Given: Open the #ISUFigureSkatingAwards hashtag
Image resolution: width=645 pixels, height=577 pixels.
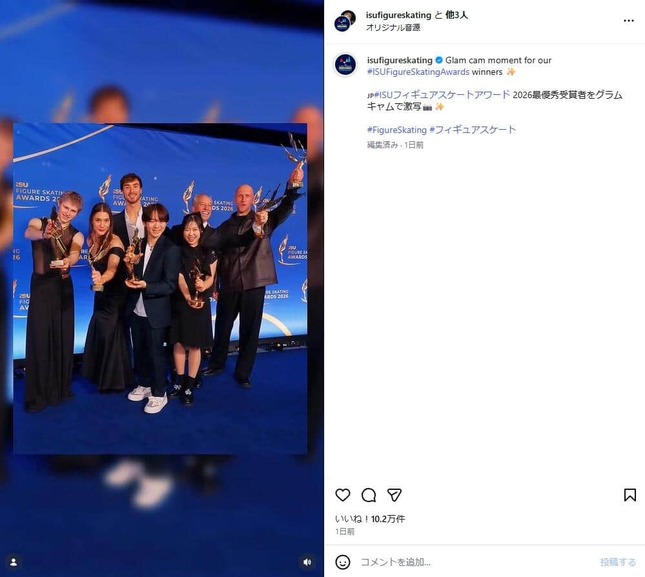Looking at the screenshot, I should point(418,72).
